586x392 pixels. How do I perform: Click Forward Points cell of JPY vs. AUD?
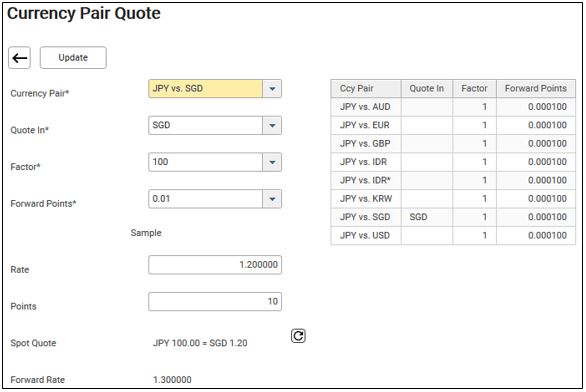(x=536, y=107)
